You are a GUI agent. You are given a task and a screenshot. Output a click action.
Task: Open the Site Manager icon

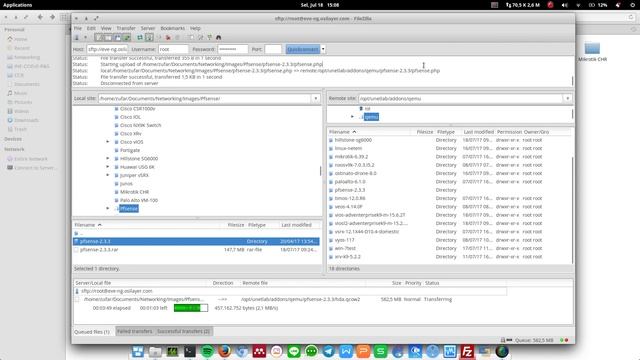(x=76, y=38)
